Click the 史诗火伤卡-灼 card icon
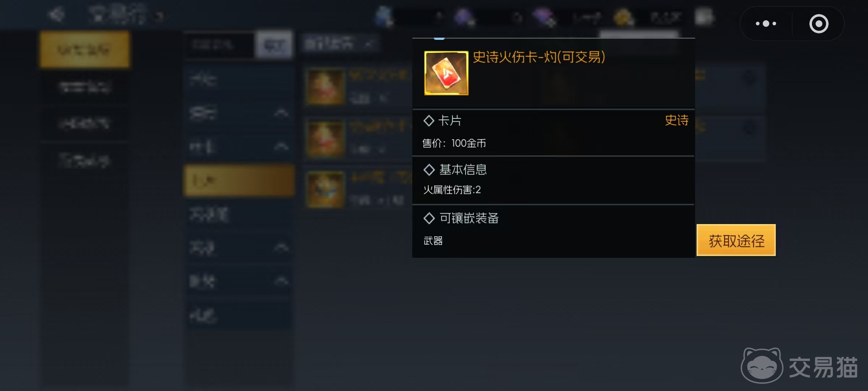This screenshot has width=868, height=391. click(446, 73)
